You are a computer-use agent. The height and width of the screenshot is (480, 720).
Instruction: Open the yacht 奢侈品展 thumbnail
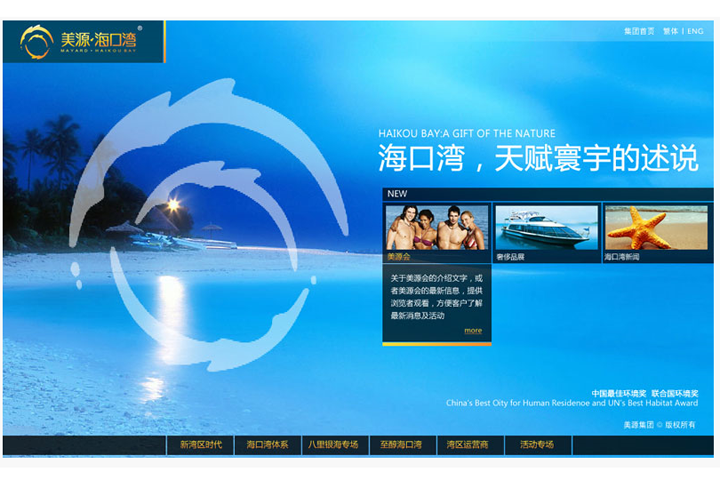546,227
